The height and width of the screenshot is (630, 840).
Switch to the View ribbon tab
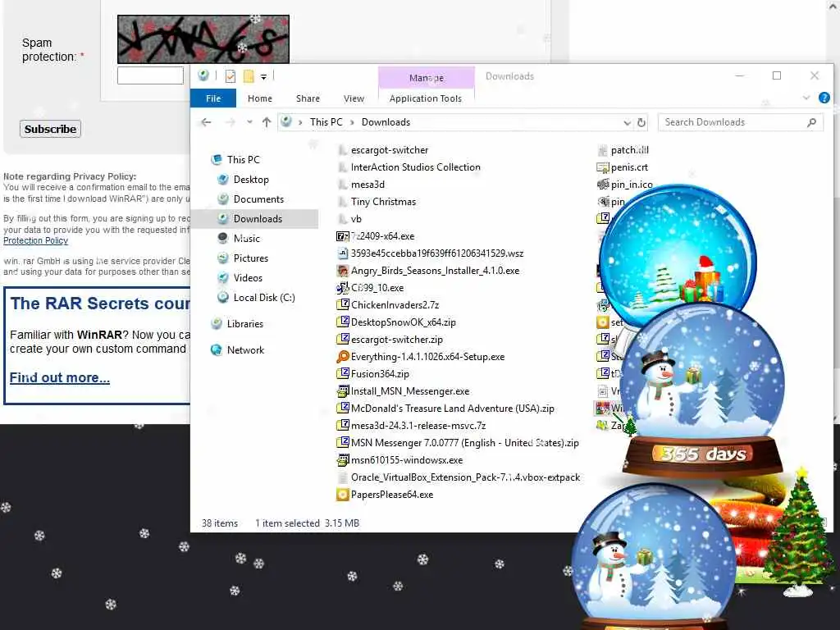pyautogui.click(x=354, y=98)
